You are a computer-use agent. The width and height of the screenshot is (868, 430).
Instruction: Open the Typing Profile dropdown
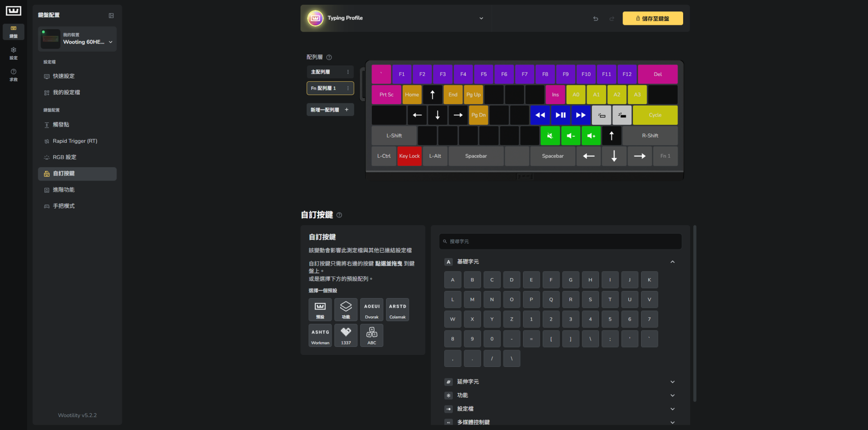(481, 19)
